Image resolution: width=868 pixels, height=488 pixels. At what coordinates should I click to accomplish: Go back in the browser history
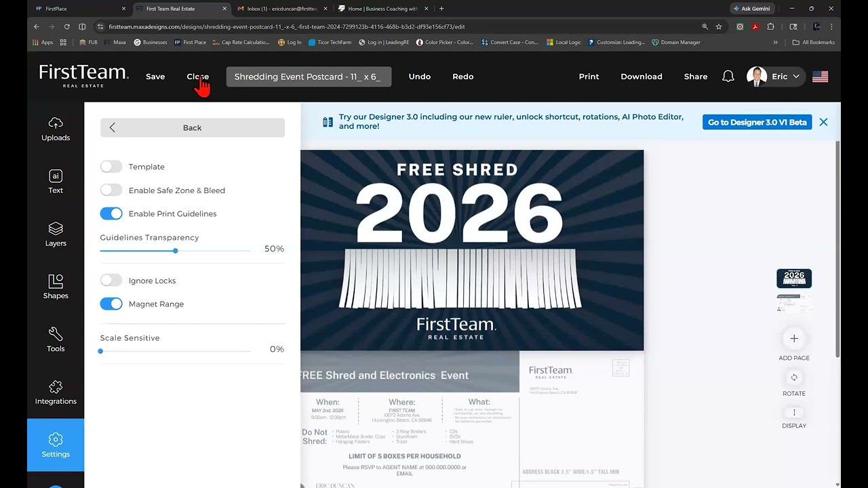tap(37, 26)
